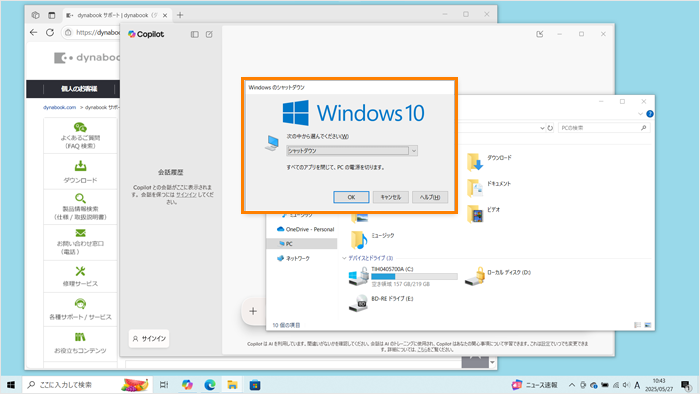Viewport: 700px width, 394px height.
Task: Collapse the Devices and drives group
Action: pos(344,258)
